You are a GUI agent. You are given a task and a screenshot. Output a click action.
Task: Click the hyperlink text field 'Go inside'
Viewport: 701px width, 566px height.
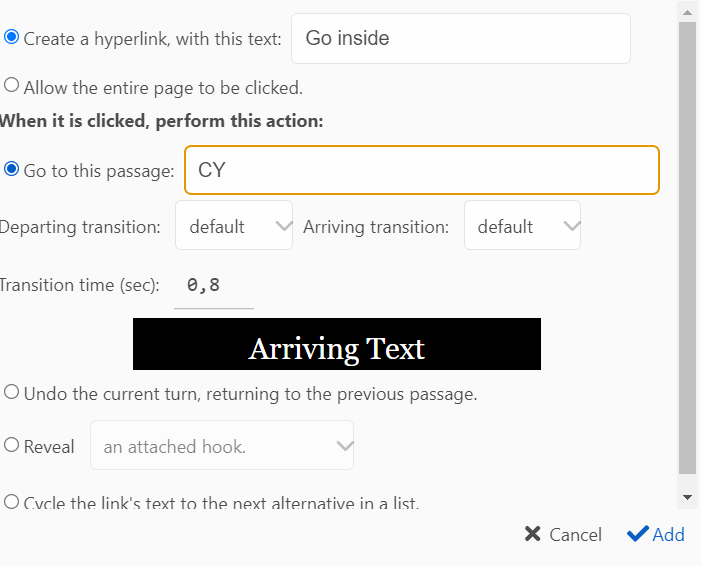point(460,39)
